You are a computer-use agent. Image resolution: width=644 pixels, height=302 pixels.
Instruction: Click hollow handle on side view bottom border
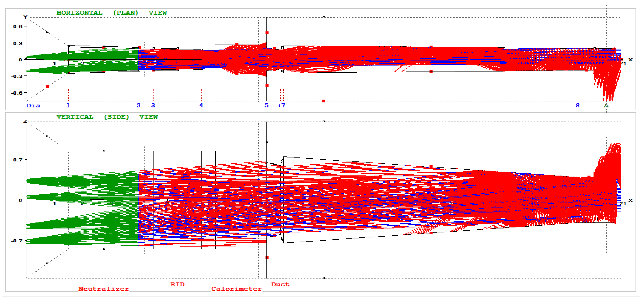(324, 278)
